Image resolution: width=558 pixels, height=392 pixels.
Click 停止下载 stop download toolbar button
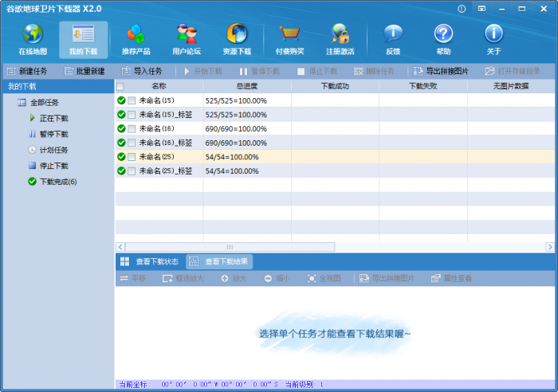pyautogui.click(x=317, y=71)
